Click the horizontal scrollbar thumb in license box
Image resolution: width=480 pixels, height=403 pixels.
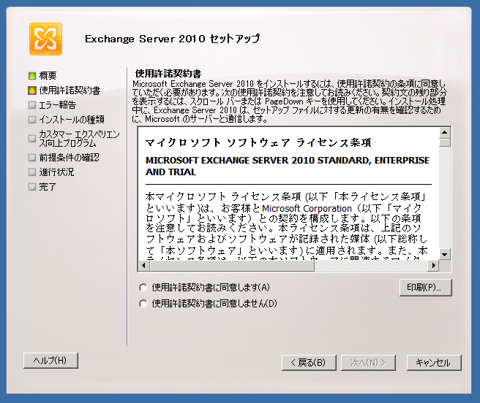232,266
